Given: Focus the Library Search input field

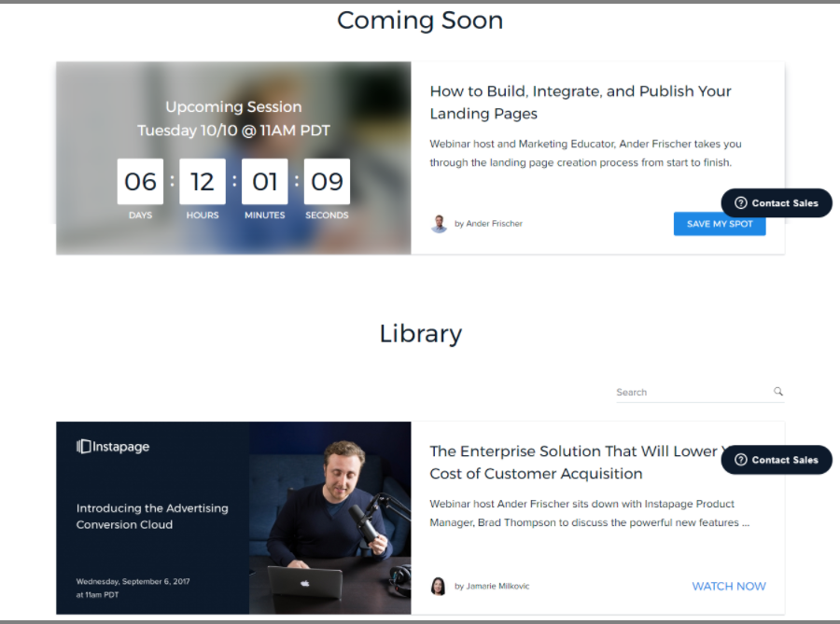Looking at the screenshot, I should coord(691,393).
